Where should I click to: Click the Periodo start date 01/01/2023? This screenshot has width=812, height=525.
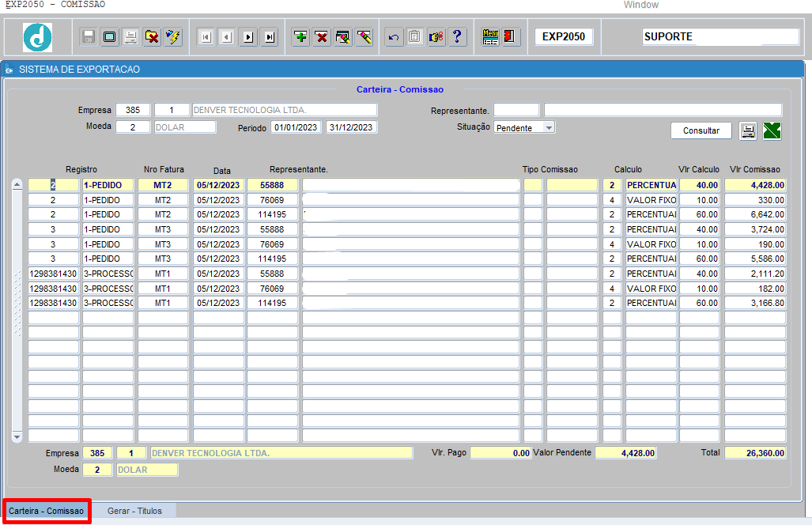point(296,127)
